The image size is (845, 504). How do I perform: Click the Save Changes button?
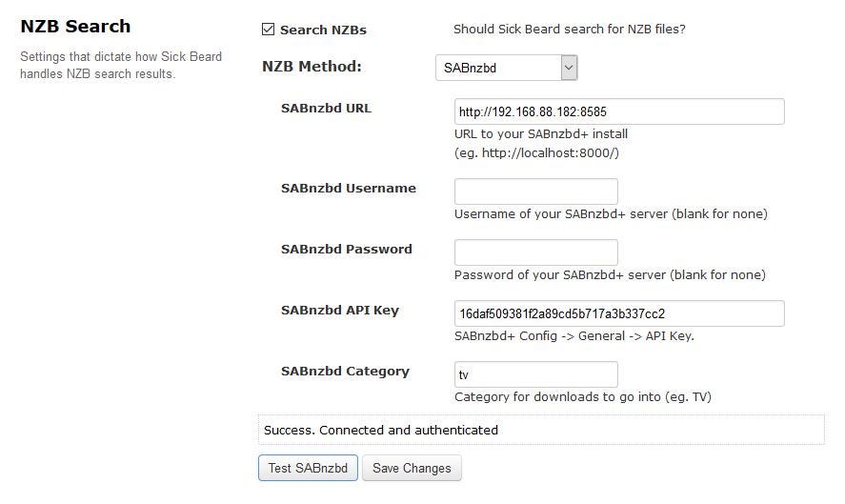412,468
